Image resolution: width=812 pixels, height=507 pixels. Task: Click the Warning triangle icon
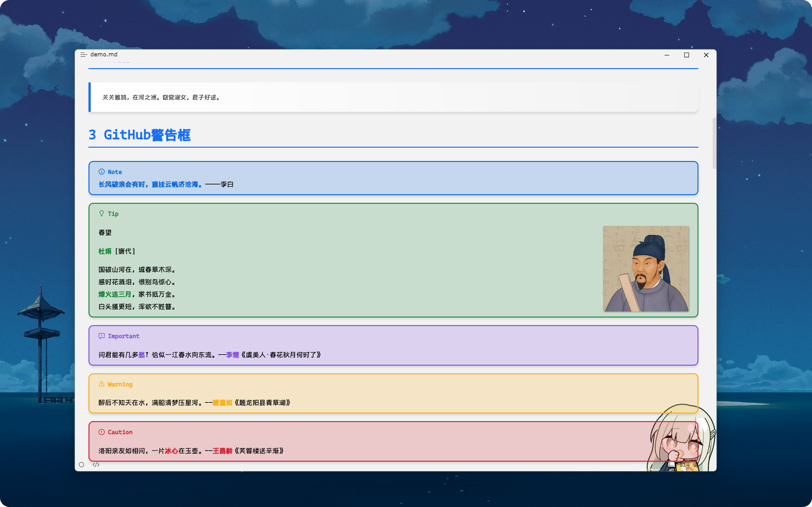[101, 384]
